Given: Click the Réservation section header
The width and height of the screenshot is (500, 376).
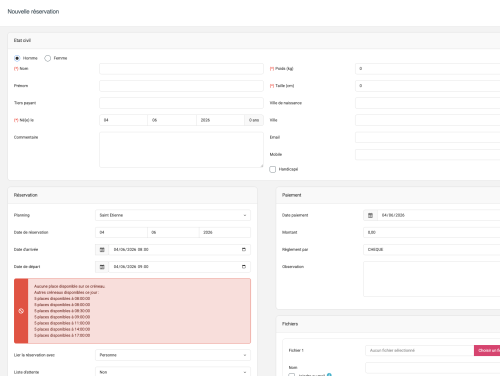Looking at the screenshot, I should tap(26, 195).
